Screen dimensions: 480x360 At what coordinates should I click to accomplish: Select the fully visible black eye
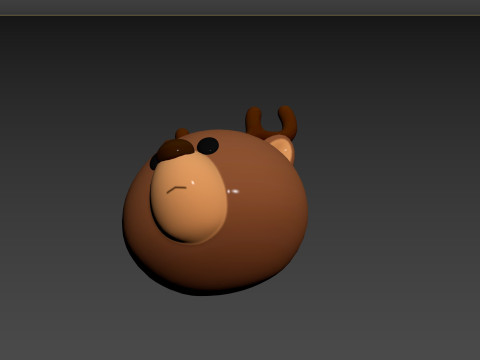pos(208,146)
